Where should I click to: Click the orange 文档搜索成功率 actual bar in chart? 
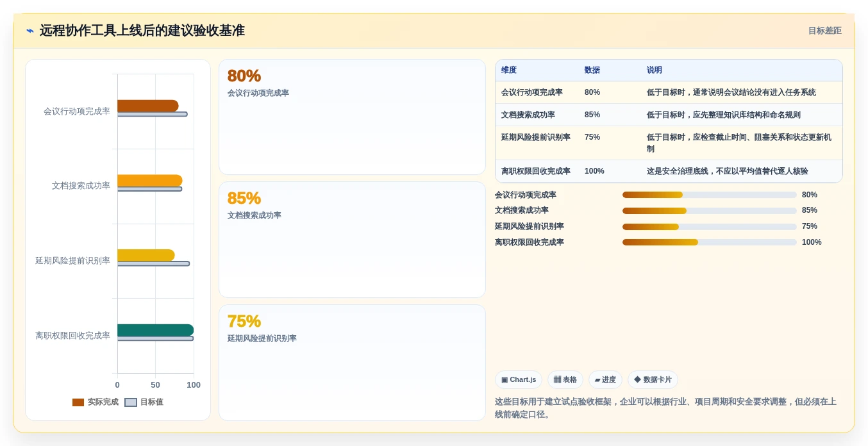tap(150, 181)
